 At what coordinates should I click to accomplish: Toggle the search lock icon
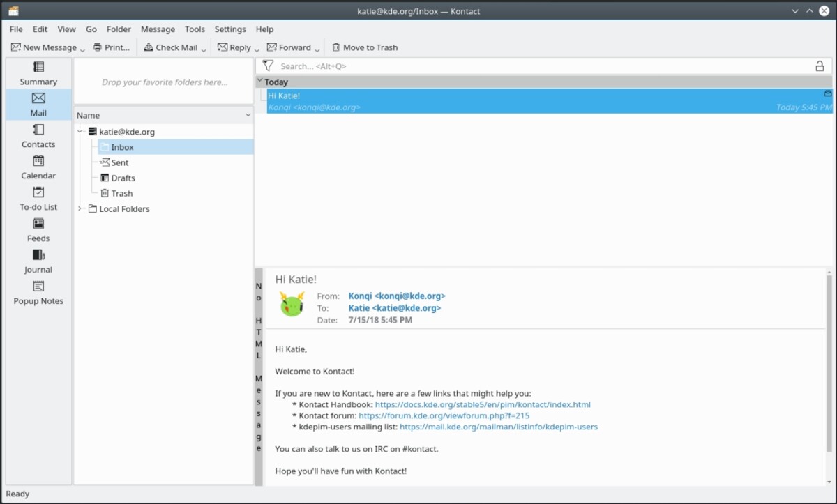tap(820, 66)
